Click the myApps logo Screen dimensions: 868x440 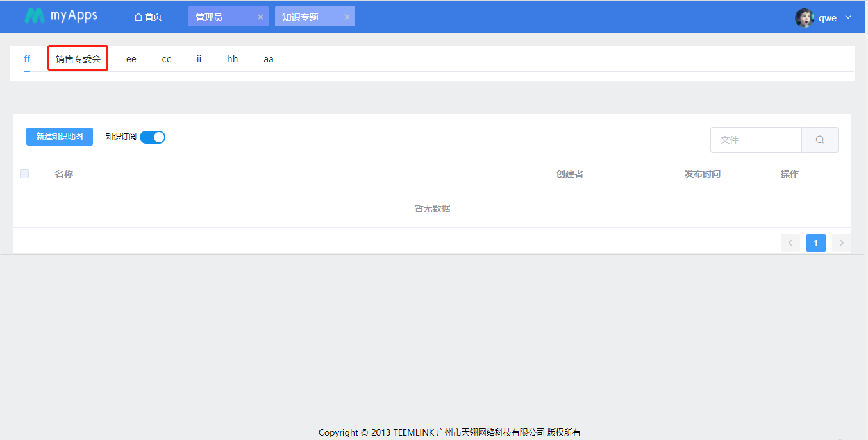60,16
